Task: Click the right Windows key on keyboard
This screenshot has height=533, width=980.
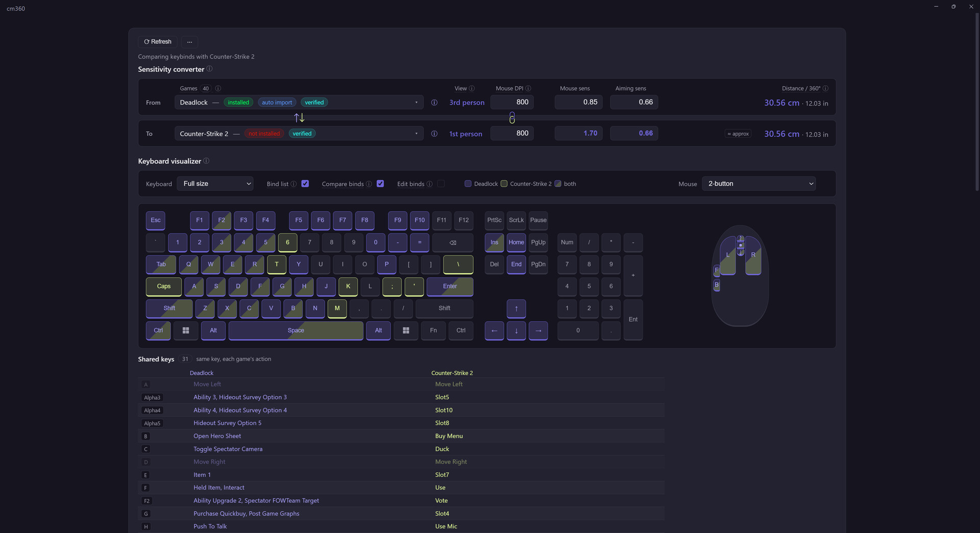Action: point(406,330)
